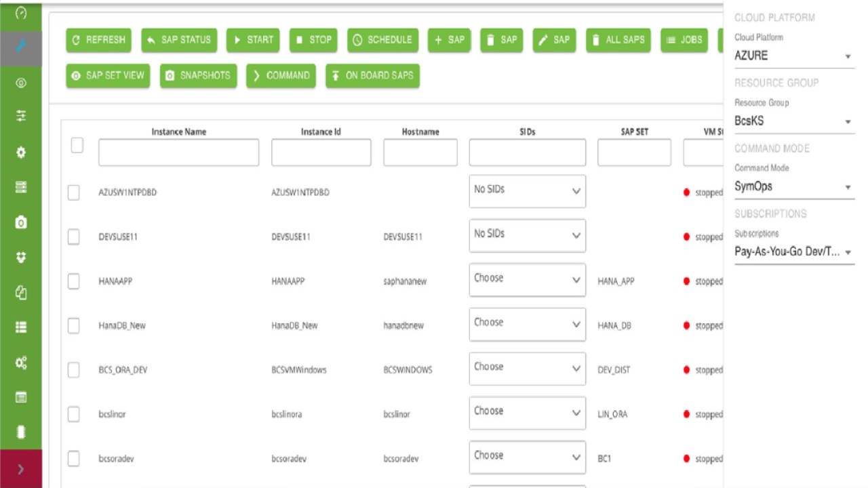The height and width of the screenshot is (488, 868).
Task: Open the sliders settings icon in sidebar
Action: click(20, 117)
